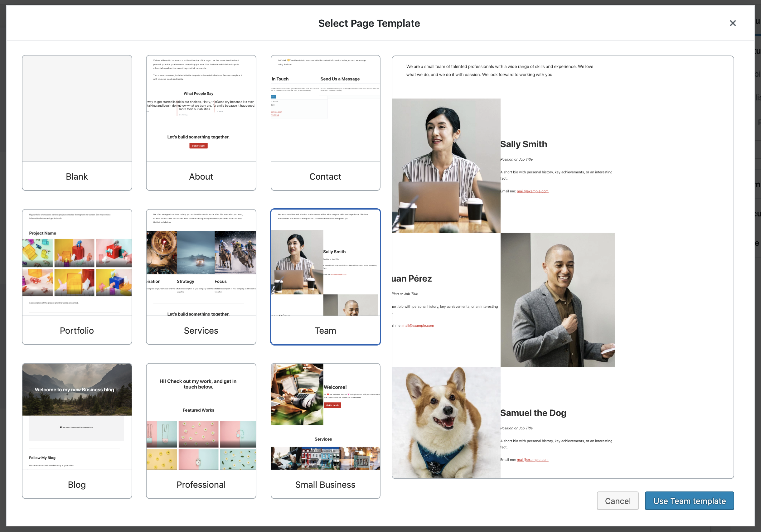Select the Blank page template
Image resolution: width=761 pixels, height=532 pixels.
pyautogui.click(x=77, y=123)
